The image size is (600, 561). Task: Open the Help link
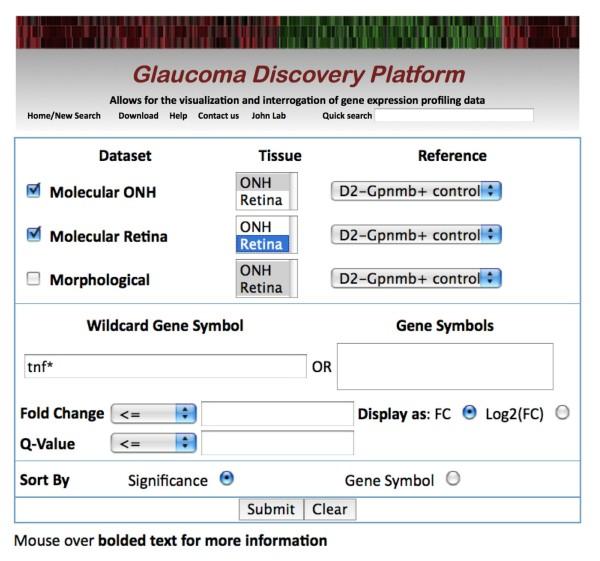(178, 116)
